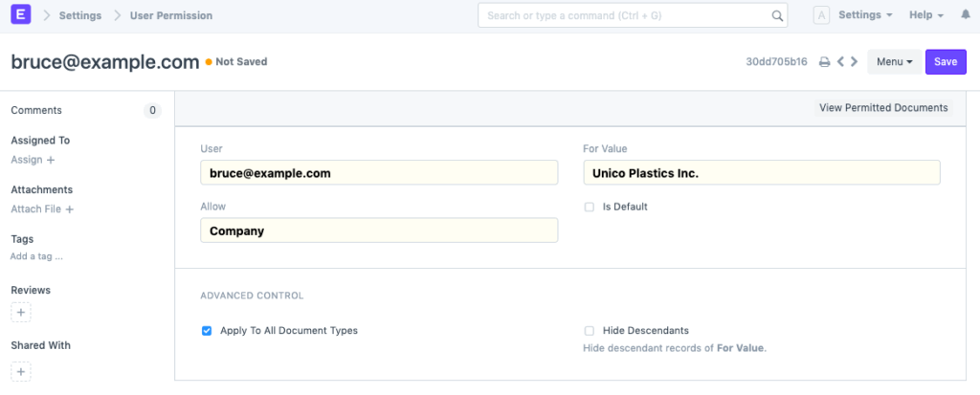The height and width of the screenshot is (395, 980).
Task: Click the search magnifier icon
Action: click(x=777, y=15)
